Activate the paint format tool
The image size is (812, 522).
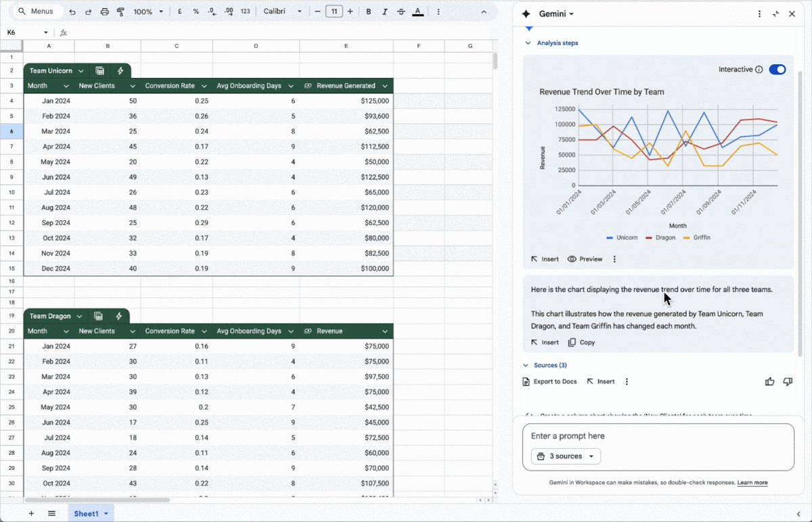pos(120,12)
